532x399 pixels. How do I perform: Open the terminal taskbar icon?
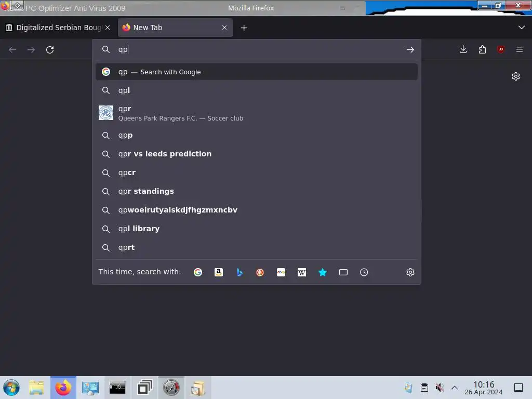(x=117, y=388)
